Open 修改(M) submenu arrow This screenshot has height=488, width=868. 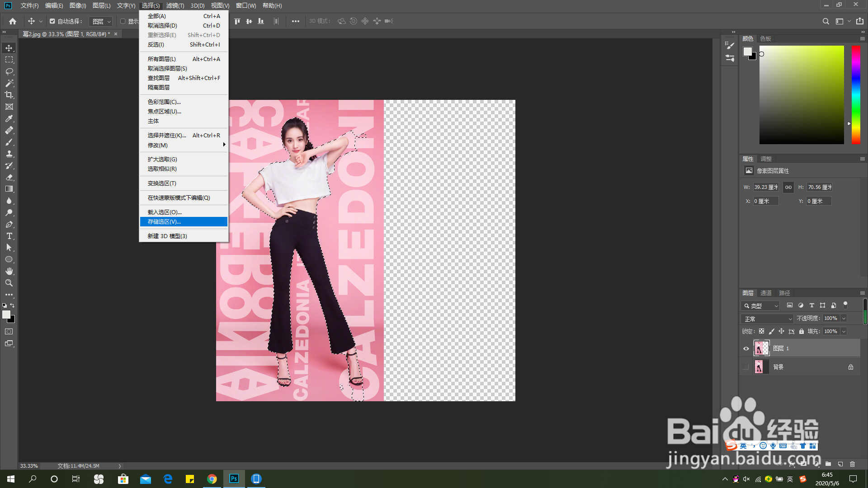click(x=224, y=145)
